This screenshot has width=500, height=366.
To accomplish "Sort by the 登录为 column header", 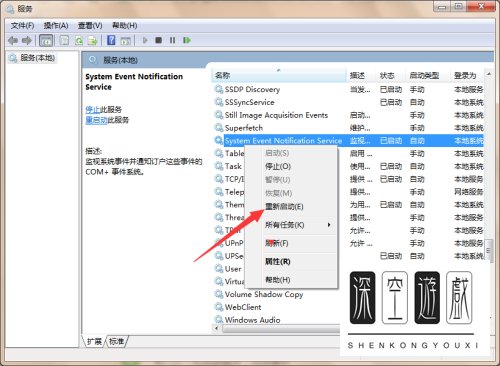I will click(x=468, y=76).
